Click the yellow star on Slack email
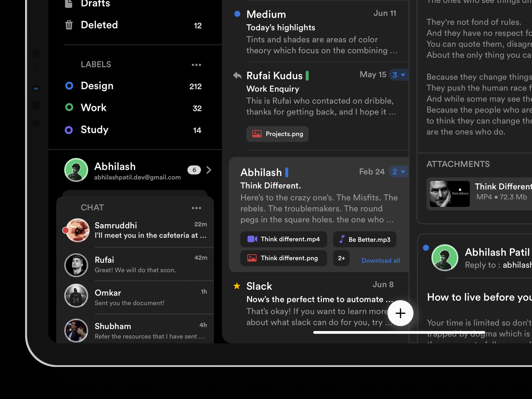The image size is (532, 399). (237, 286)
